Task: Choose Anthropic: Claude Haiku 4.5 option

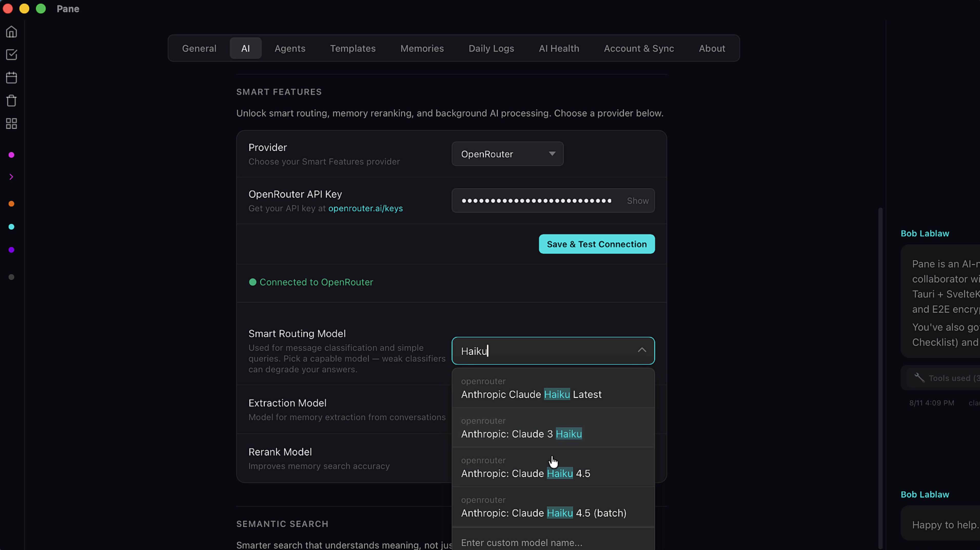Action: pyautogui.click(x=553, y=467)
